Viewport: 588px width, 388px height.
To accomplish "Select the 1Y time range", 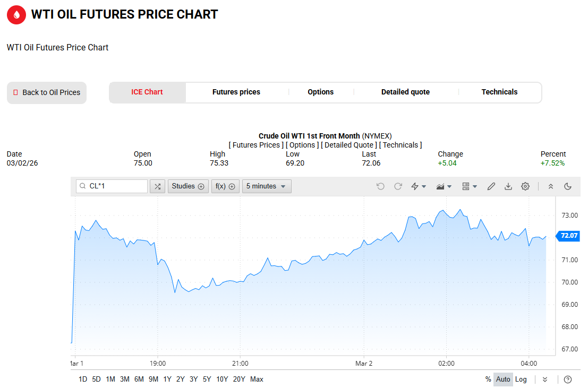I will click(x=167, y=379).
